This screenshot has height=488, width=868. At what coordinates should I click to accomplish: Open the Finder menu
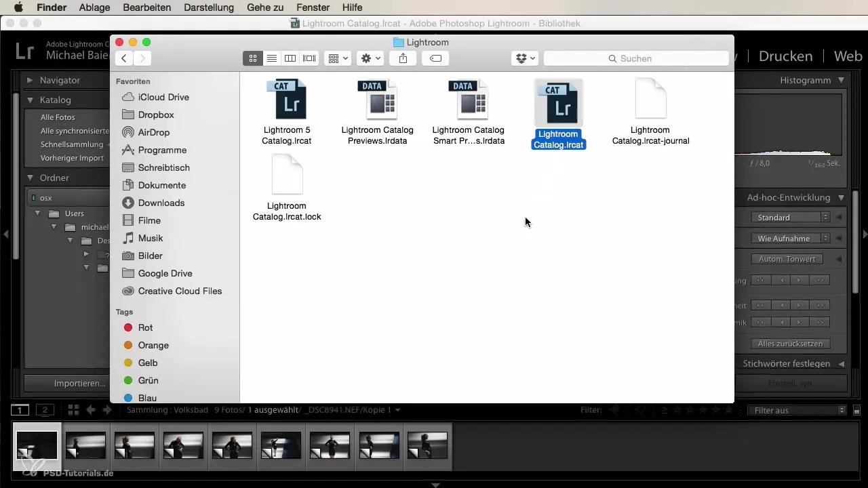pyautogui.click(x=52, y=7)
